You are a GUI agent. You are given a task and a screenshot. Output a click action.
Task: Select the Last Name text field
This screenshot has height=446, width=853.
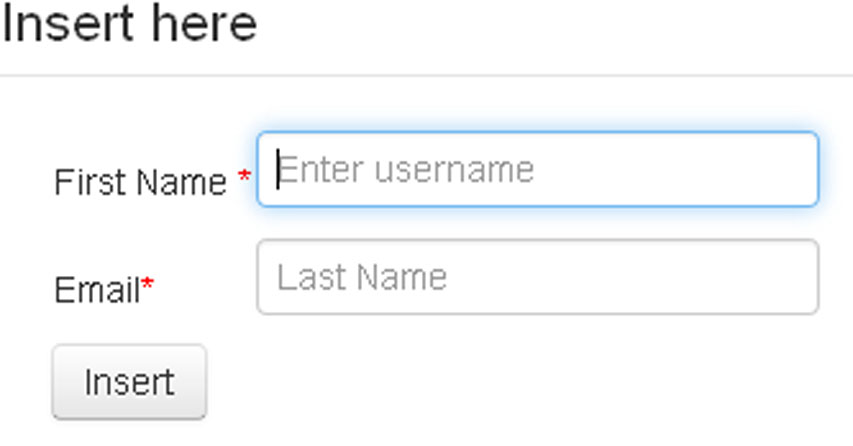point(537,277)
